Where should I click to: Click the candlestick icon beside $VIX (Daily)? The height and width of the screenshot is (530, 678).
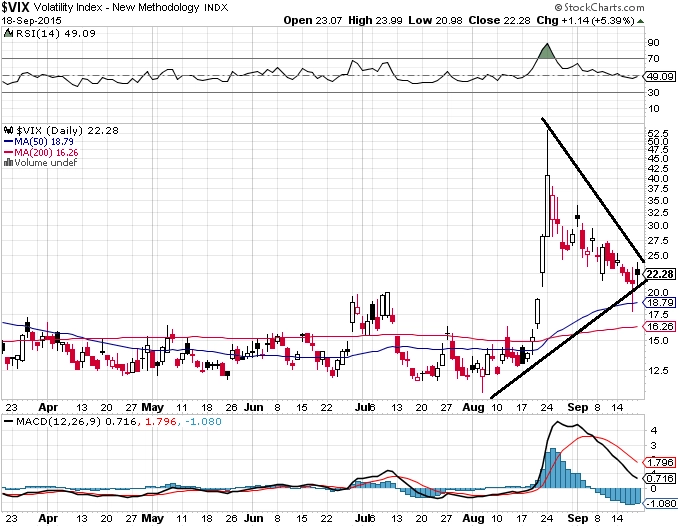click(x=9, y=130)
